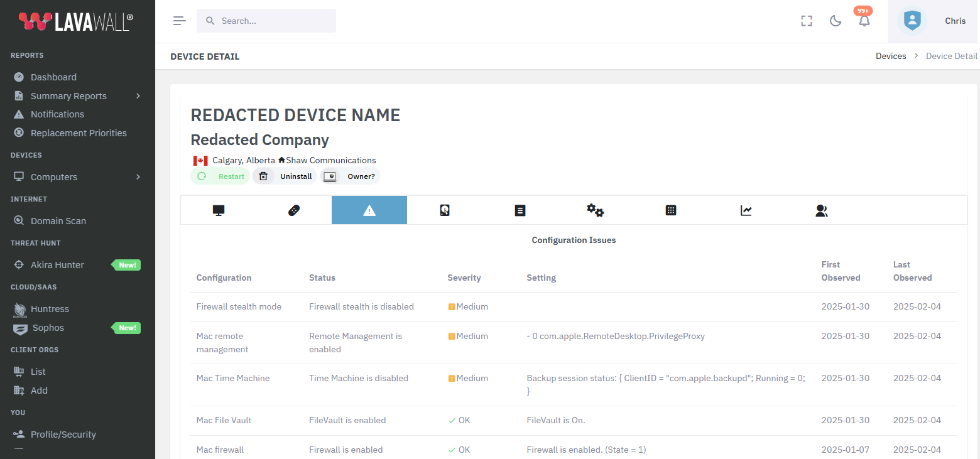The height and width of the screenshot is (459, 980).
Task: Click the Devices breadcrumb link
Action: pyautogui.click(x=891, y=56)
